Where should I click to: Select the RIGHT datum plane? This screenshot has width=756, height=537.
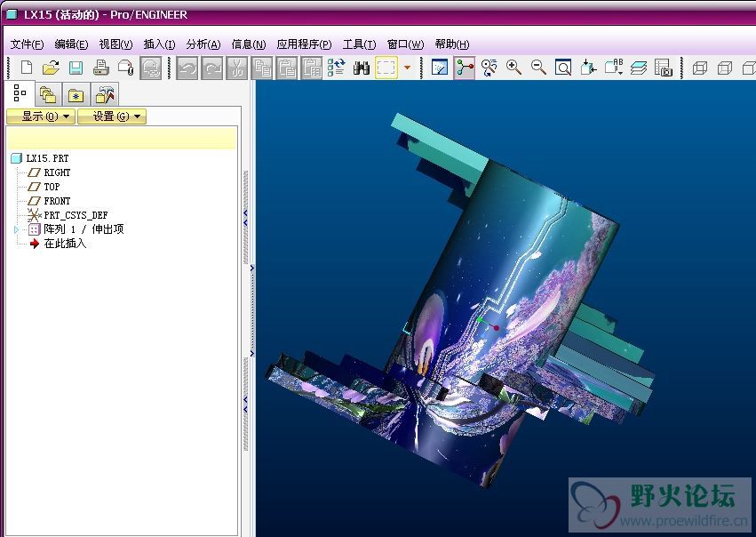(57, 172)
